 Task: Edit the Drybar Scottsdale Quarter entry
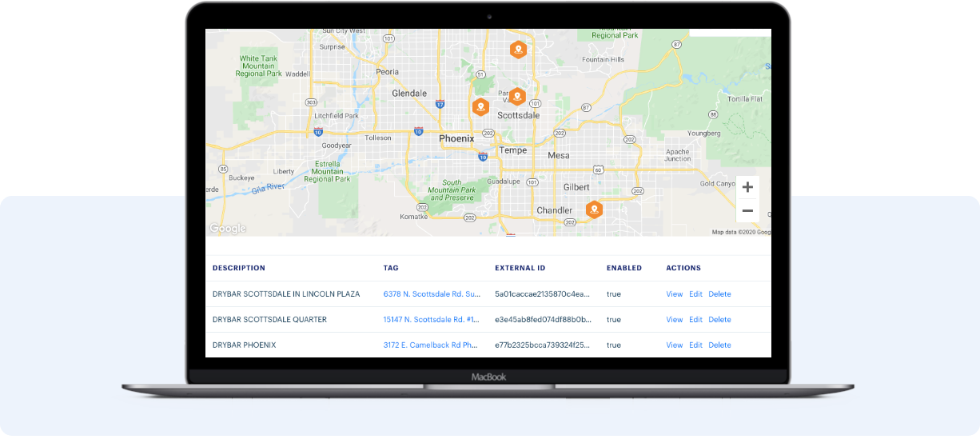tap(695, 320)
